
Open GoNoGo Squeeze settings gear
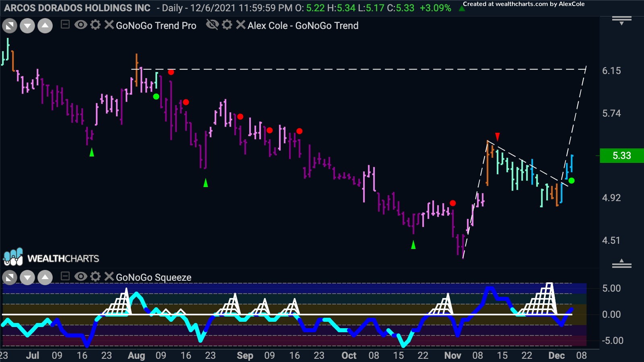pyautogui.click(x=95, y=276)
